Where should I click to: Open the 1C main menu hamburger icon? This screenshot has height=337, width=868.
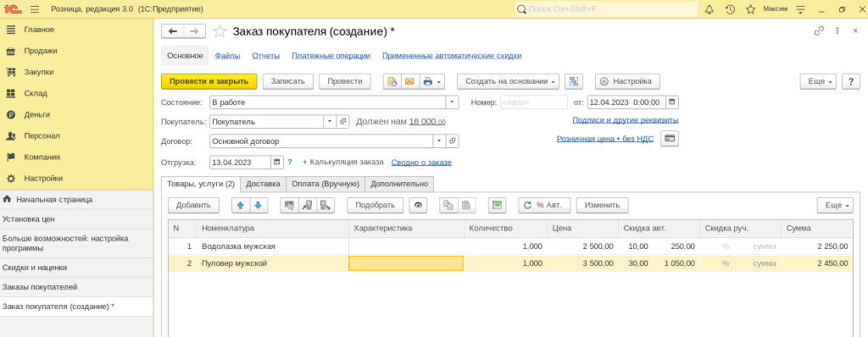tap(34, 9)
